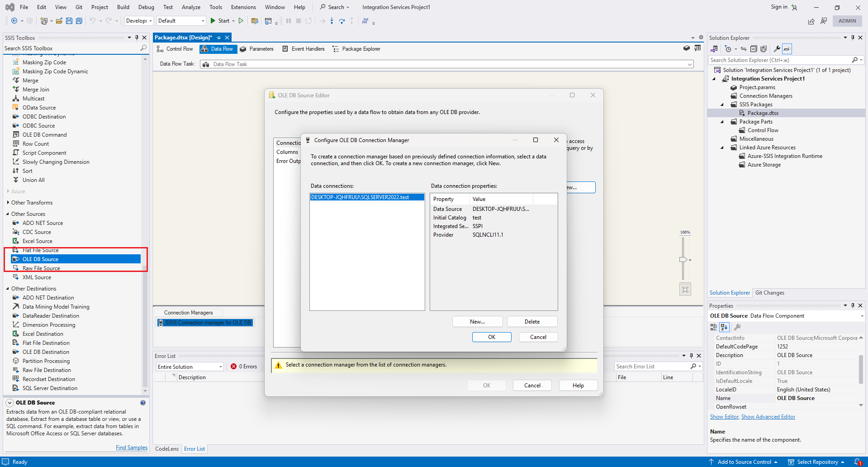Click Cancel in Configure OLE DB Connection Manager
868x467 pixels.
538,337
